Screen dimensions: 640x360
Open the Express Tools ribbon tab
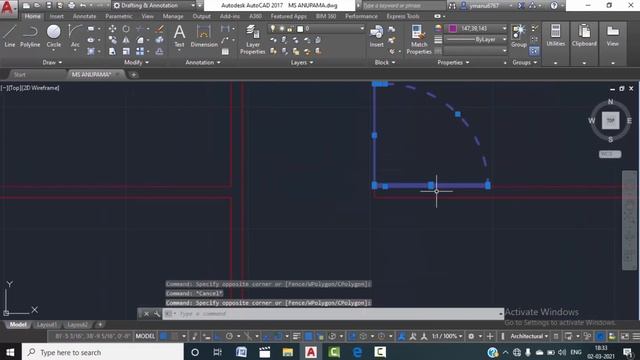(x=403, y=16)
